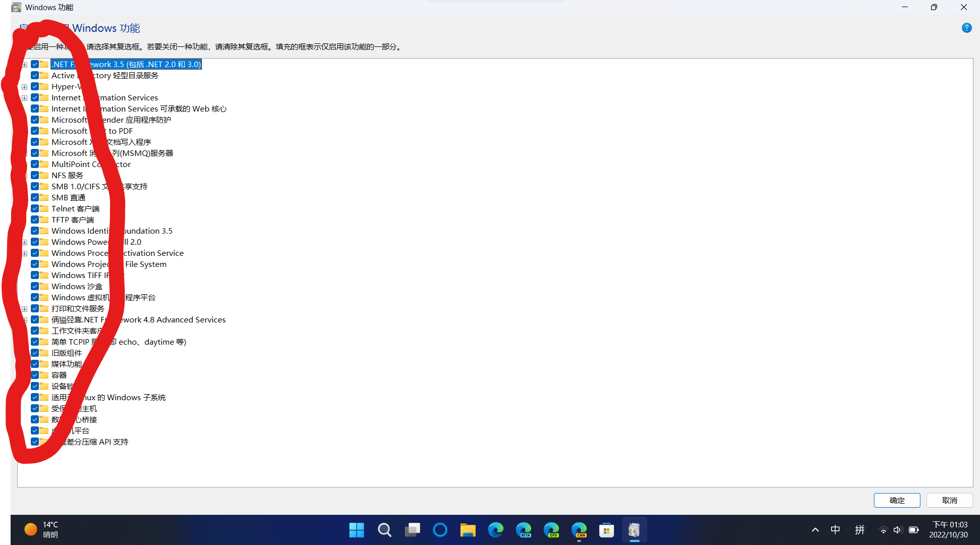Expand Internet Information Services node
This screenshot has width=980, height=545.
pyautogui.click(x=25, y=98)
